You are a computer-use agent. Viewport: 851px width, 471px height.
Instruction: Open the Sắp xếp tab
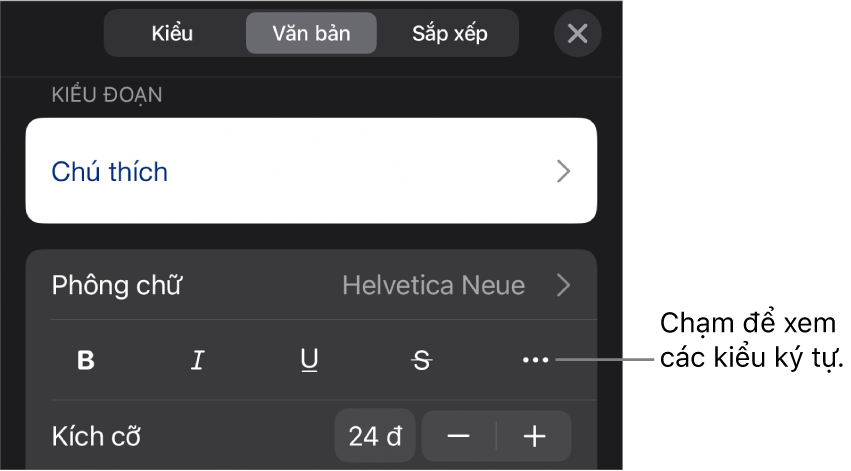click(x=450, y=33)
